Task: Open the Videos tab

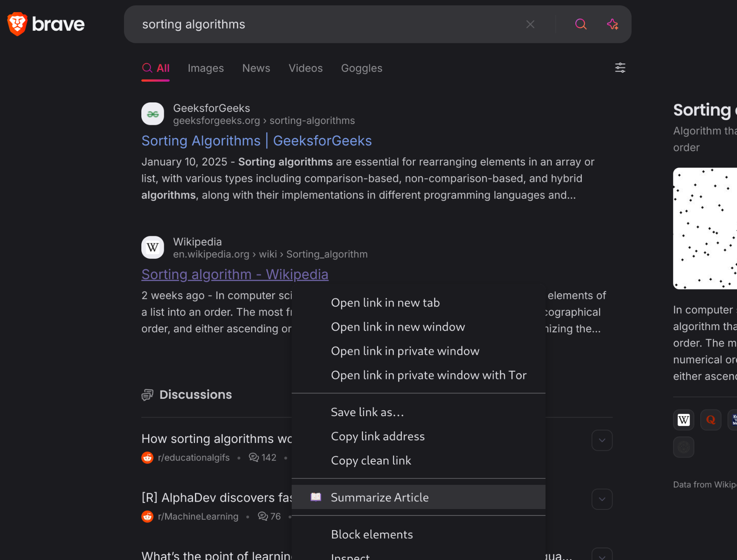Action: pos(306,68)
